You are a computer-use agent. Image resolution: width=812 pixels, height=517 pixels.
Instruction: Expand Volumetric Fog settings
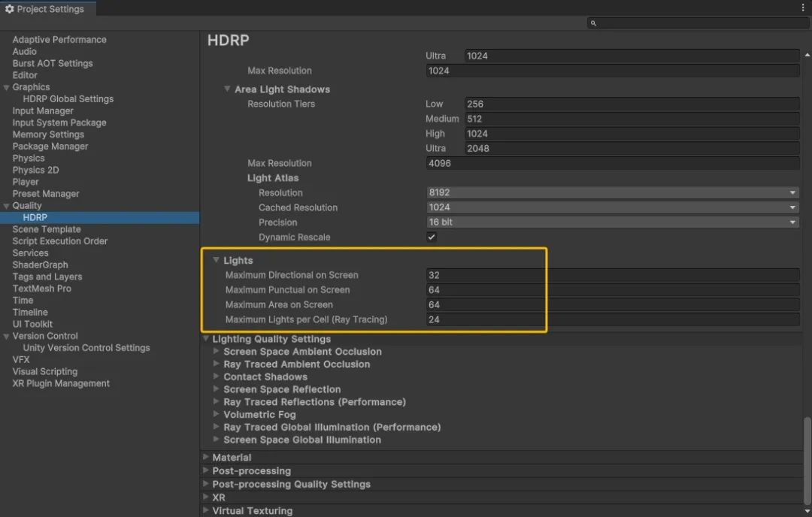pos(216,415)
